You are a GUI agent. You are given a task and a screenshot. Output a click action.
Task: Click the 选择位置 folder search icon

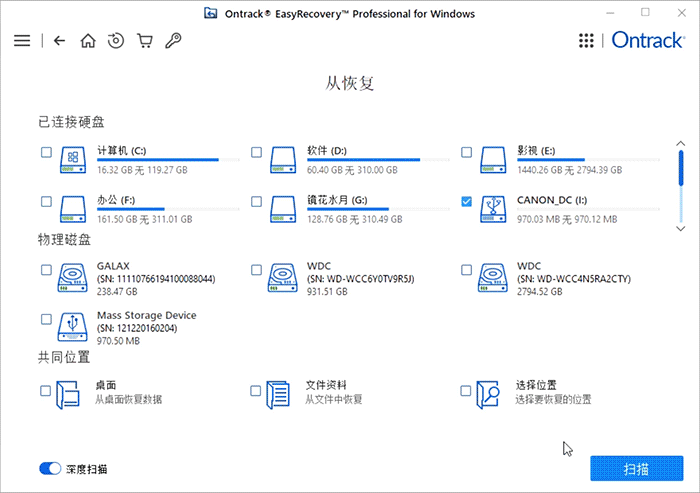pyautogui.click(x=488, y=394)
